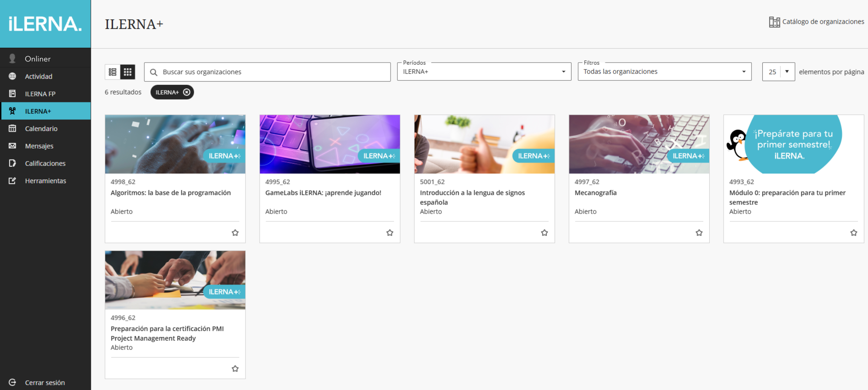Open Introducción a la lengua de signos española

coord(472,198)
